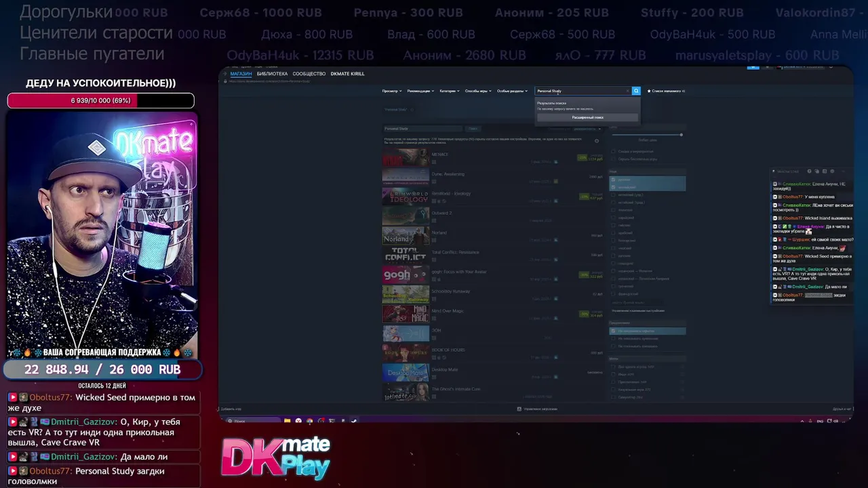
Task: Check the греческий language checkbox
Action: tap(613, 286)
